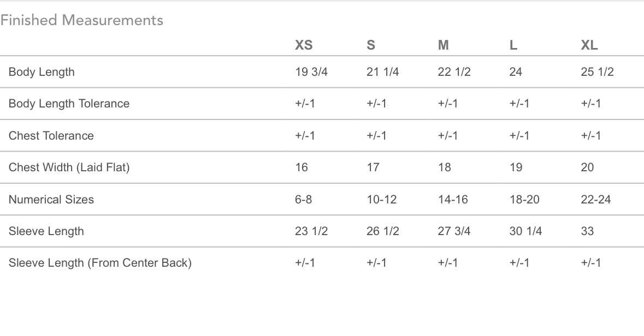Click the Body Length row label

42,72
